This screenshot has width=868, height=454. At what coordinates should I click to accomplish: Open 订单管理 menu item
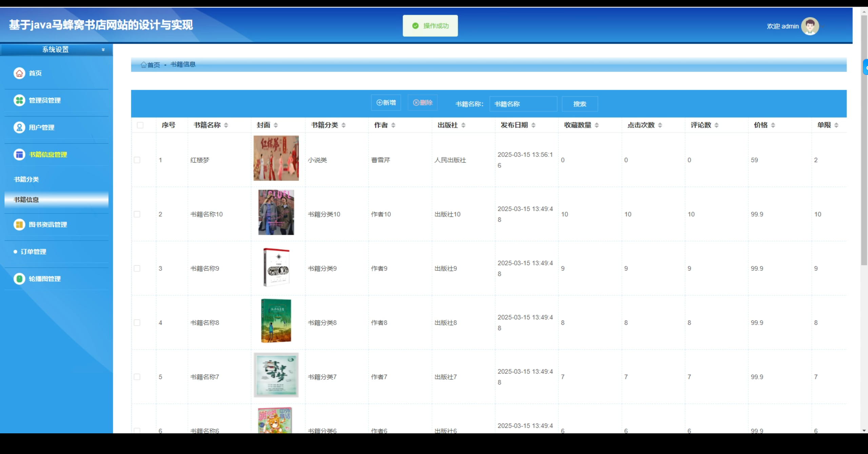pos(33,252)
